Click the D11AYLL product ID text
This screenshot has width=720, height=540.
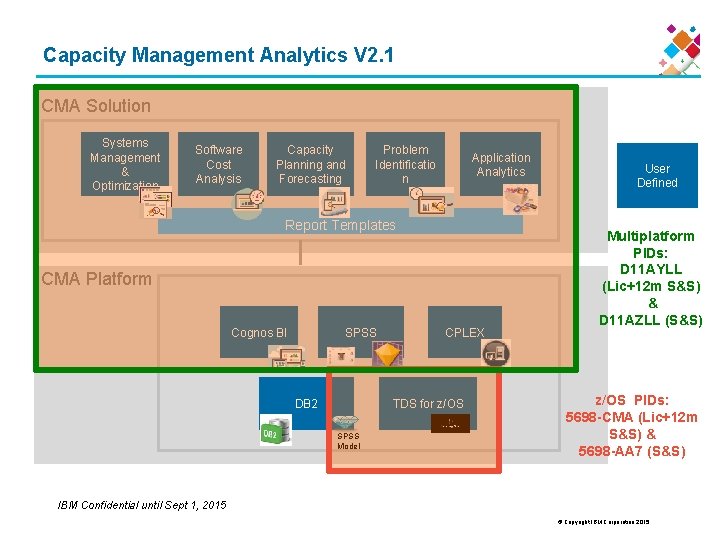point(651,269)
